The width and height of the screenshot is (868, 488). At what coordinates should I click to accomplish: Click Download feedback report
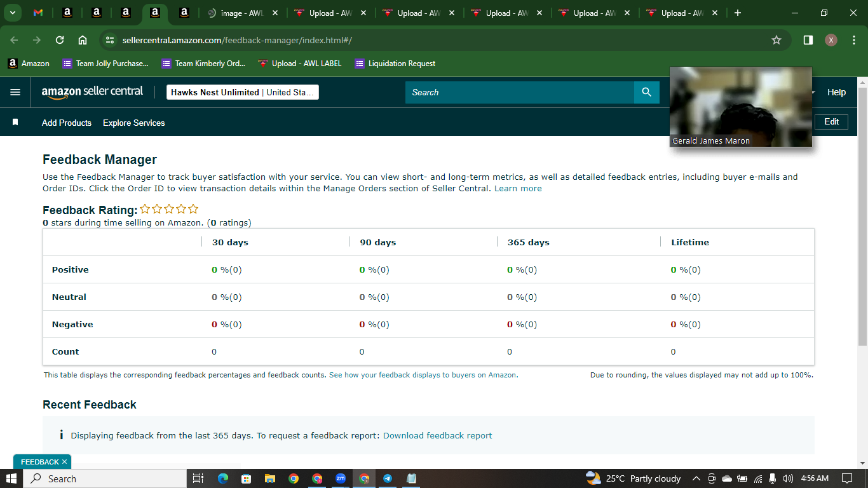(x=438, y=435)
